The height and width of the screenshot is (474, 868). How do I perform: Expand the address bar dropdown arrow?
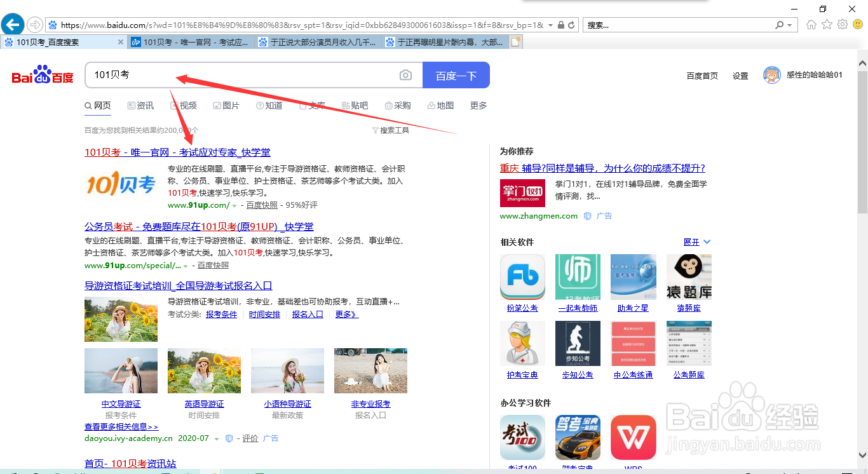coord(550,25)
